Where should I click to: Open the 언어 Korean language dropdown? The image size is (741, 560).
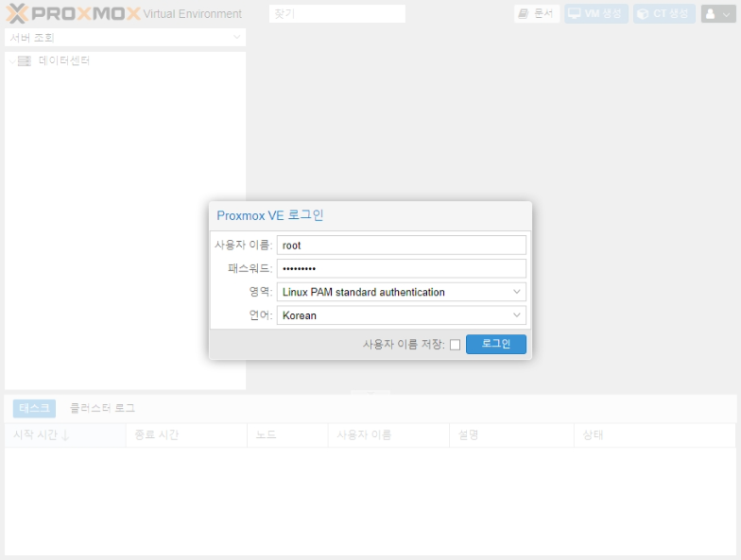click(x=401, y=315)
